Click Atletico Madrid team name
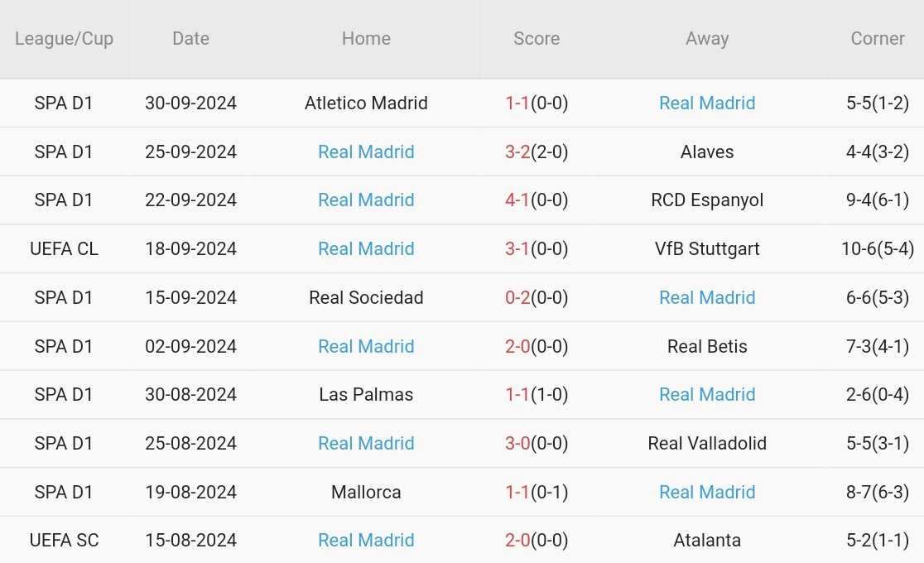Image resolution: width=924 pixels, height=563 pixels. click(x=366, y=103)
